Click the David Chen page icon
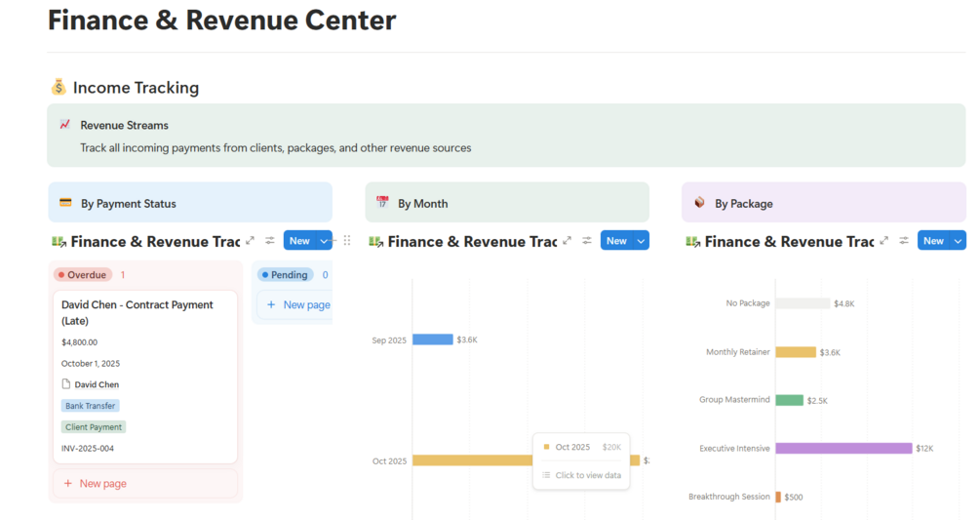Screen dimensions: 980x520 tap(66, 384)
